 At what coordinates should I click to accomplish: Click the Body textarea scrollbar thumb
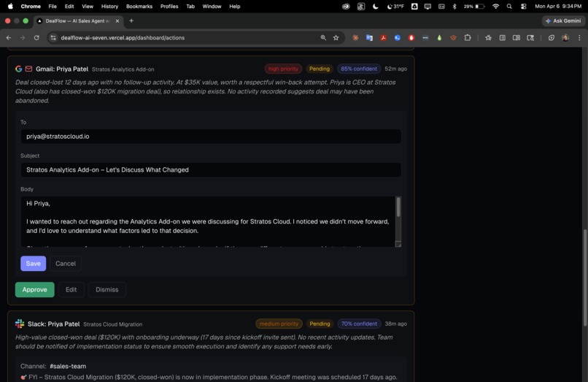tap(398, 207)
